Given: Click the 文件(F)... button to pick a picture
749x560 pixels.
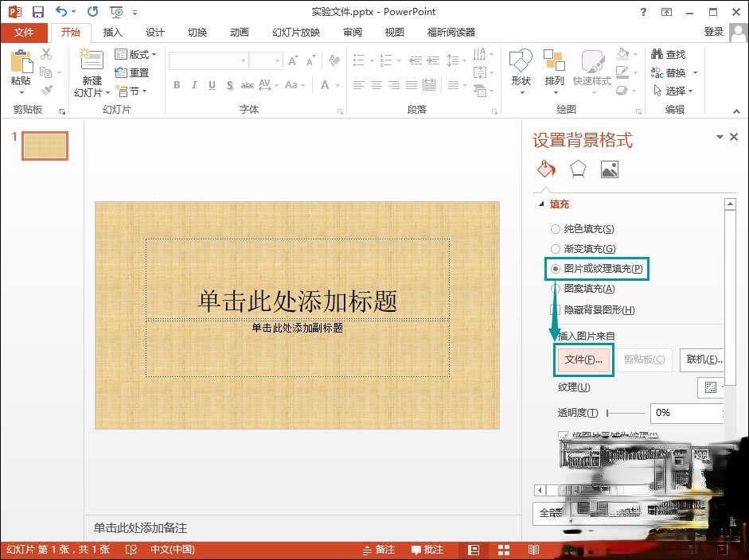Looking at the screenshot, I should 584,360.
